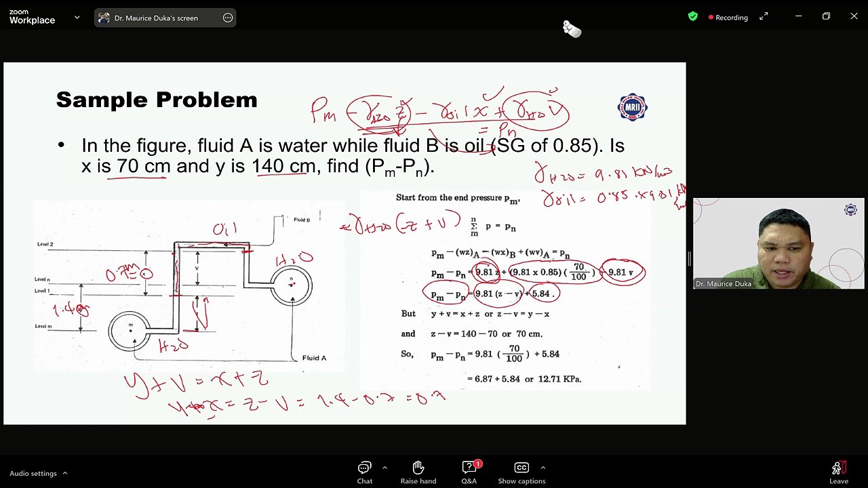Click the Recording indicator
The width and height of the screenshot is (868, 488).
pos(728,18)
